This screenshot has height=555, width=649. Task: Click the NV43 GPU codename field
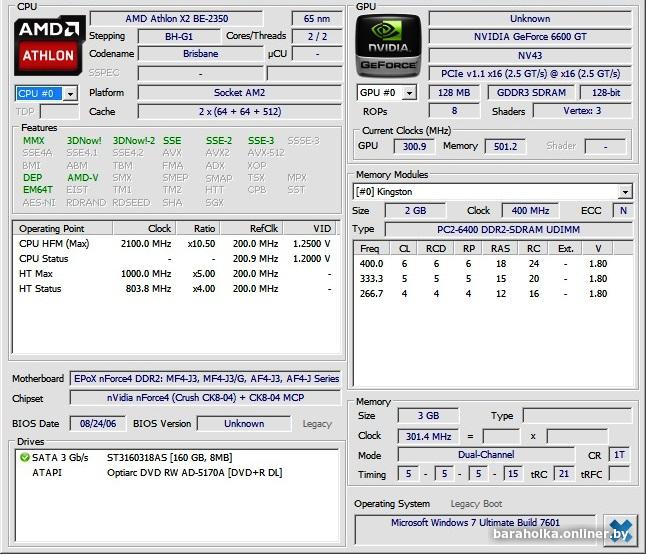click(x=530, y=55)
